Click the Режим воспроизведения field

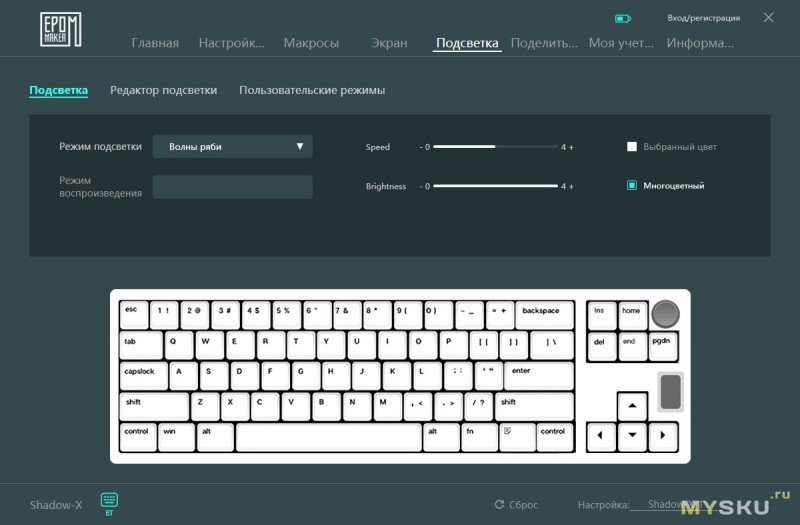point(232,187)
